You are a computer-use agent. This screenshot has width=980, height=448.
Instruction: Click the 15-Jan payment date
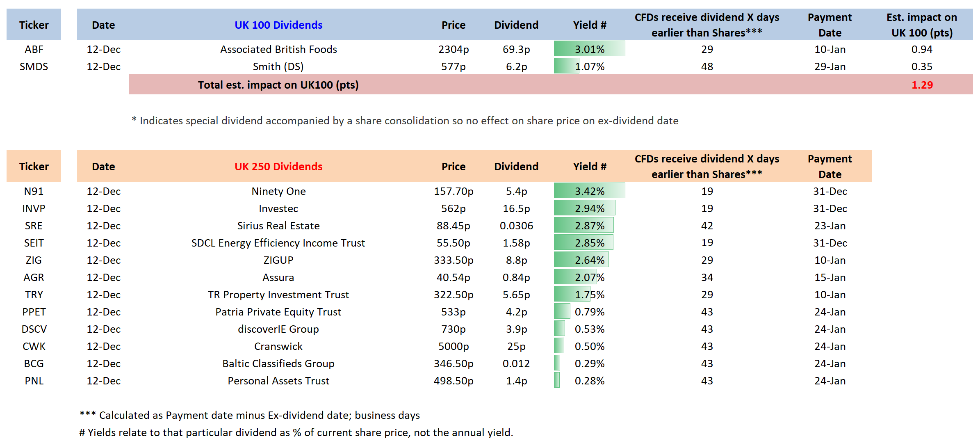(830, 277)
